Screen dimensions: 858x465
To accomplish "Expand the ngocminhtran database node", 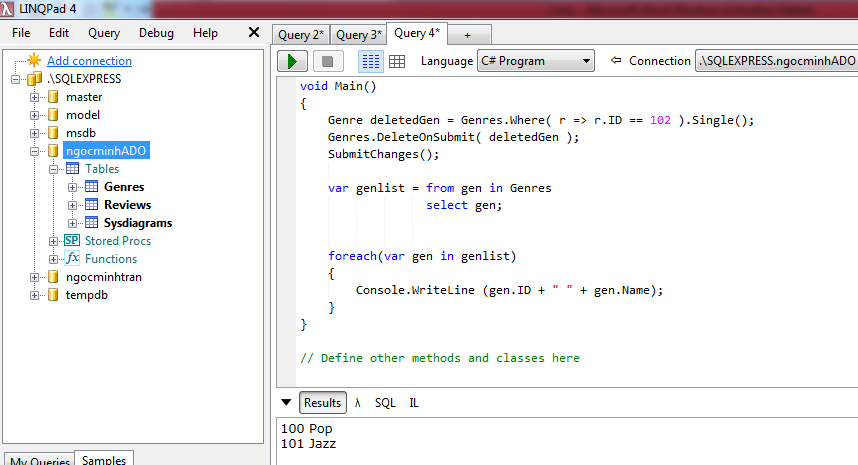I will [34, 277].
